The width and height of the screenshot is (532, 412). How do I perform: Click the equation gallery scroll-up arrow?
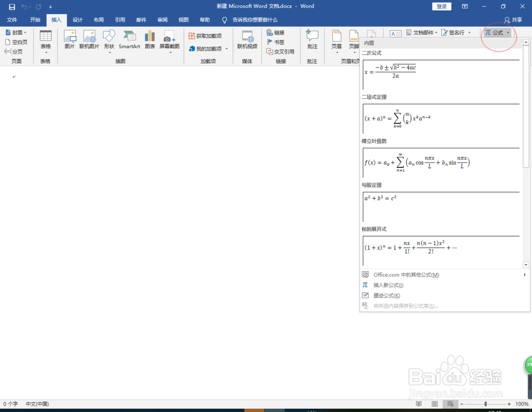[526, 43]
